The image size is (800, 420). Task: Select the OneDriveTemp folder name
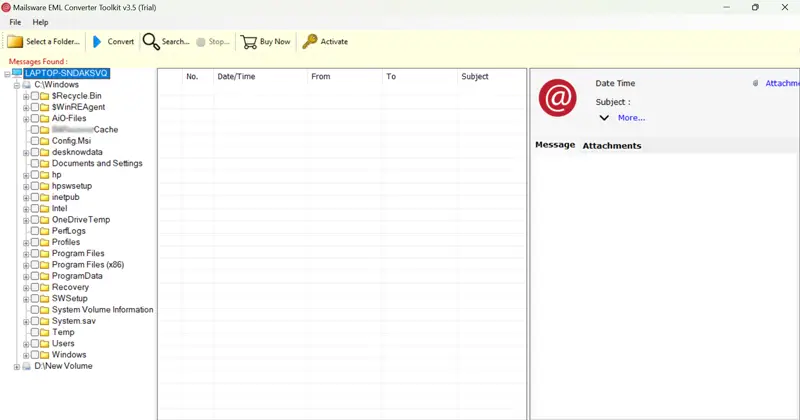pyautogui.click(x=81, y=219)
